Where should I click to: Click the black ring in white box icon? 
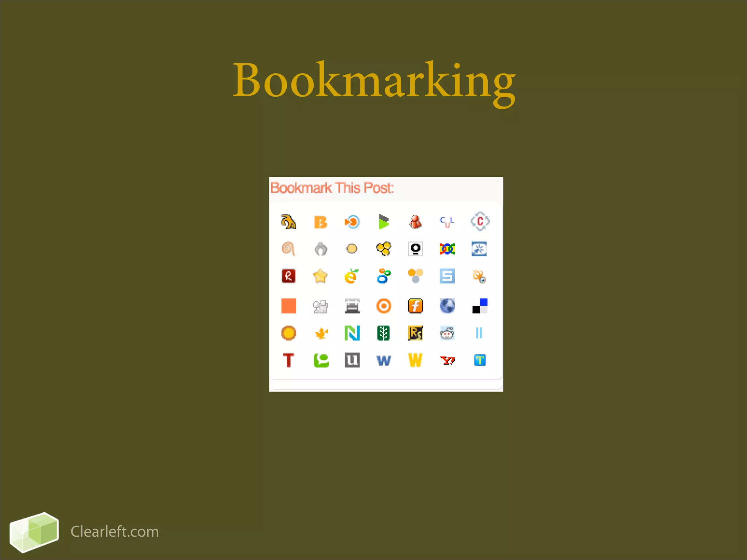coord(415,249)
